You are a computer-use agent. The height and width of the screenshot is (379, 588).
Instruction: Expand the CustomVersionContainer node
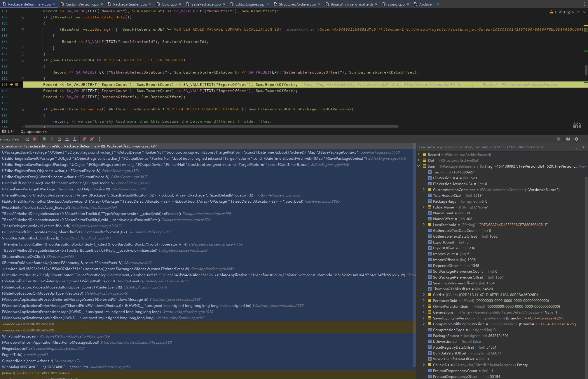coord(424,190)
